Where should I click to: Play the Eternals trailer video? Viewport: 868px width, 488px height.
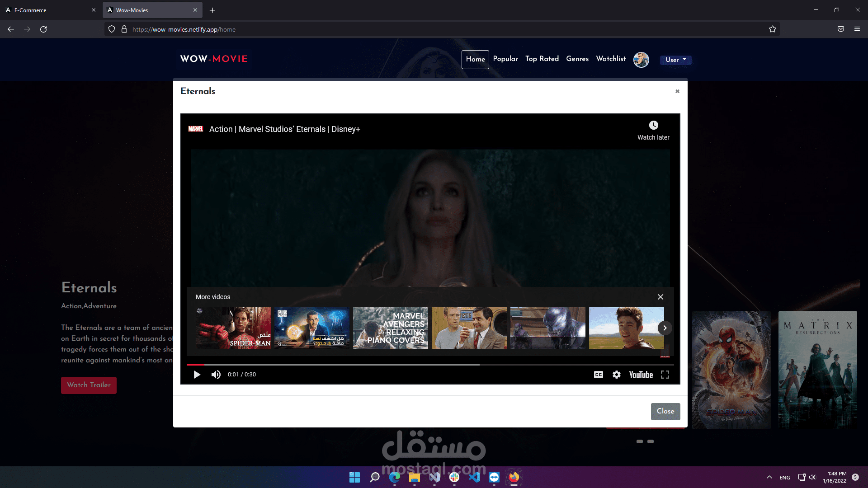pyautogui.click(x=197, y=375)
